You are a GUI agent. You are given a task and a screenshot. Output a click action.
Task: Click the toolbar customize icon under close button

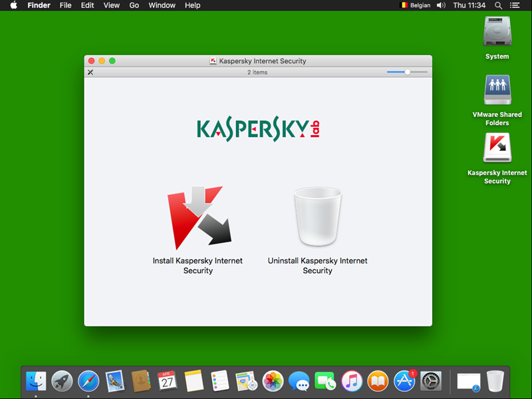coord(90,72)
